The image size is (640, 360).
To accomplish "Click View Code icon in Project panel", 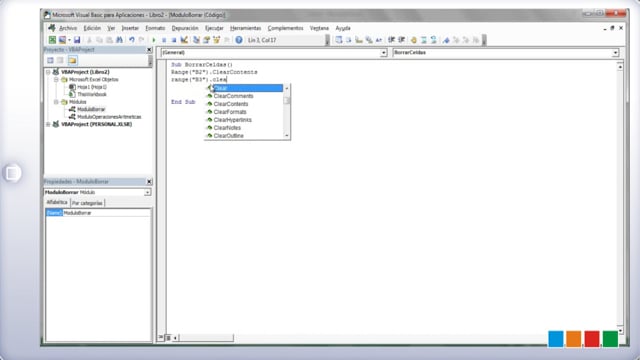I will [x=50, y=60].
